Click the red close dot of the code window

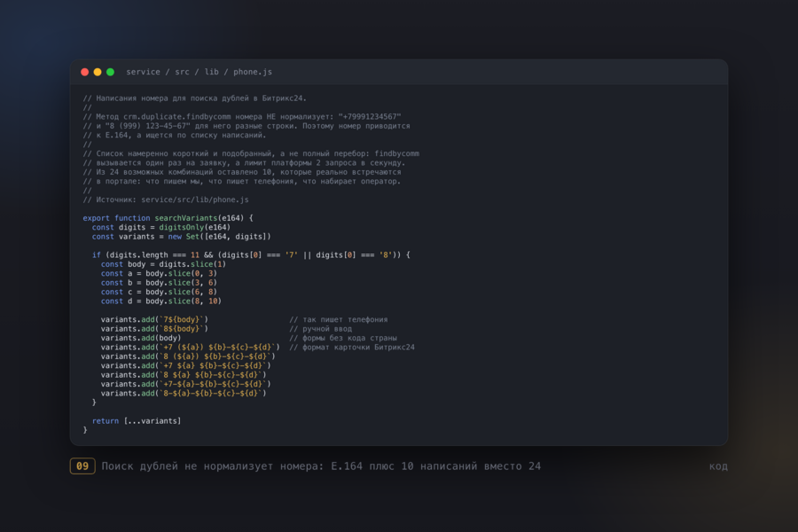[84, 72]
